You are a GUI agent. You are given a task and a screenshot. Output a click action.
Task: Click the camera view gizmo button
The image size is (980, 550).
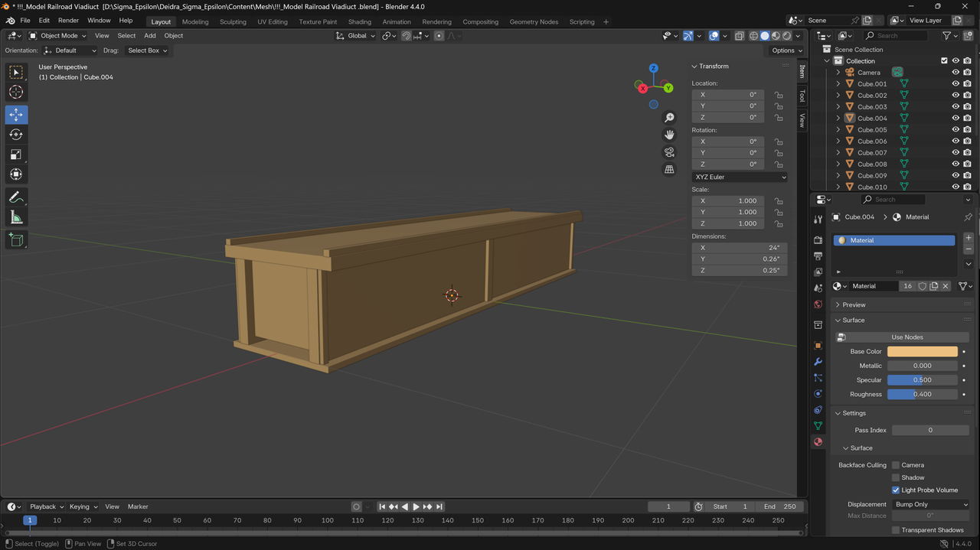[x=669, y=152]
